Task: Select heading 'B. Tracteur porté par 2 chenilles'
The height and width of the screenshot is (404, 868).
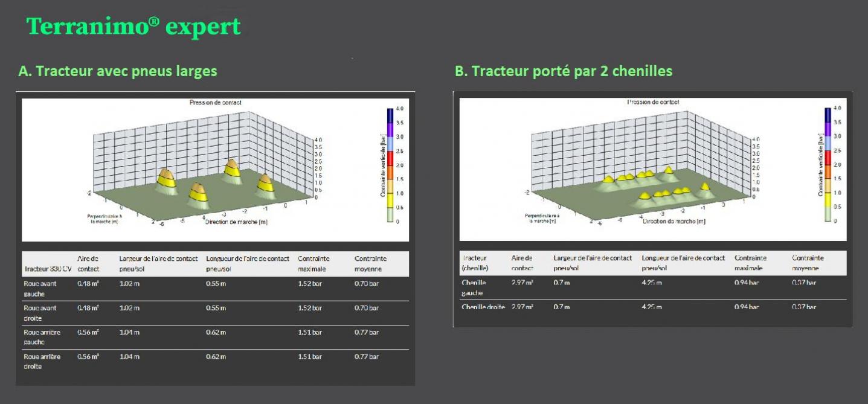Action: [564, 71]
